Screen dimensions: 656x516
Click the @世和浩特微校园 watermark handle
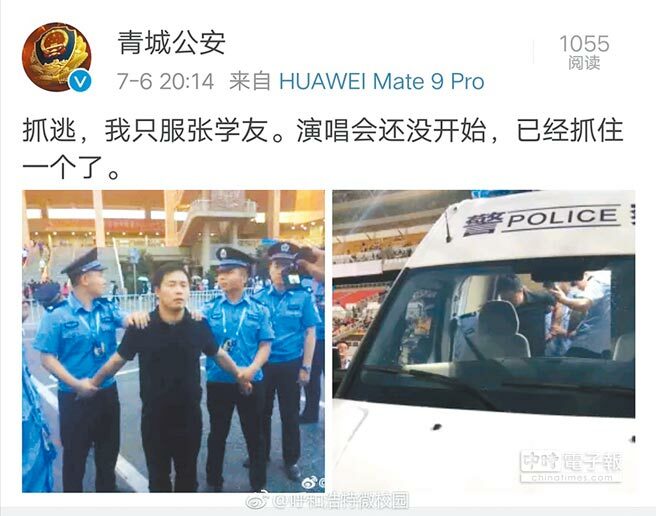(x=341, y=501)
